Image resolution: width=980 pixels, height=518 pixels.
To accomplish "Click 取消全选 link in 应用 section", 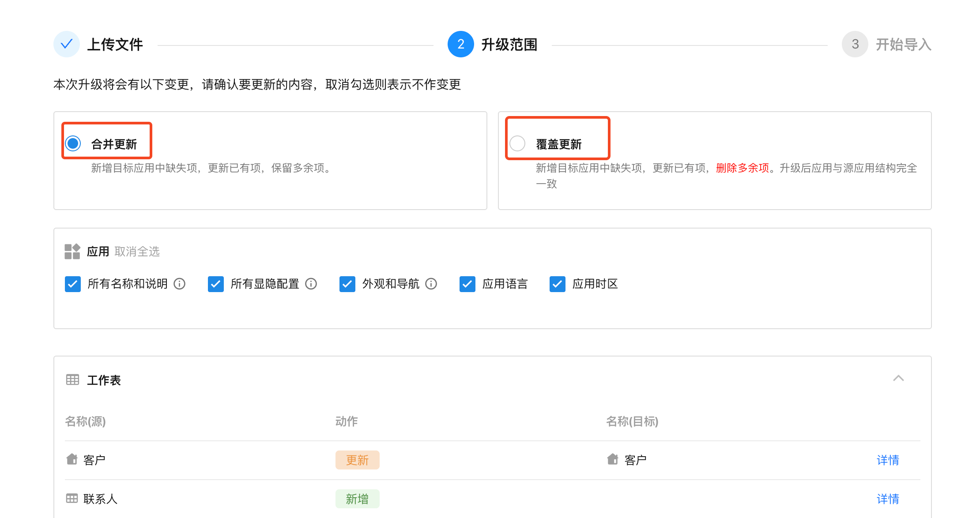I will click(x=137, y=251).
